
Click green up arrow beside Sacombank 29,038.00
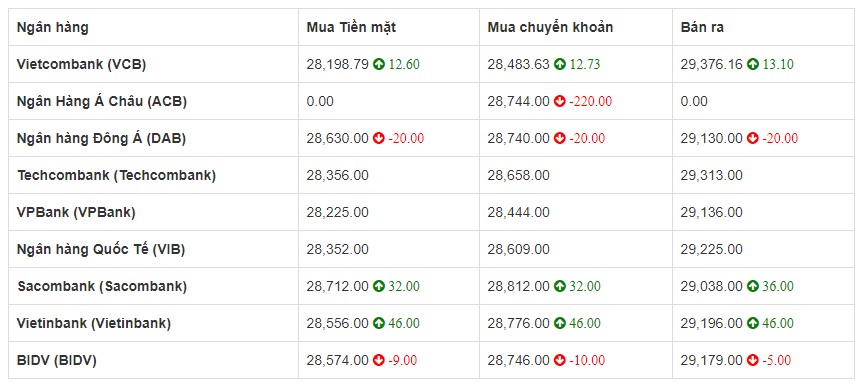pyautogui.click(x=753, y=286)
